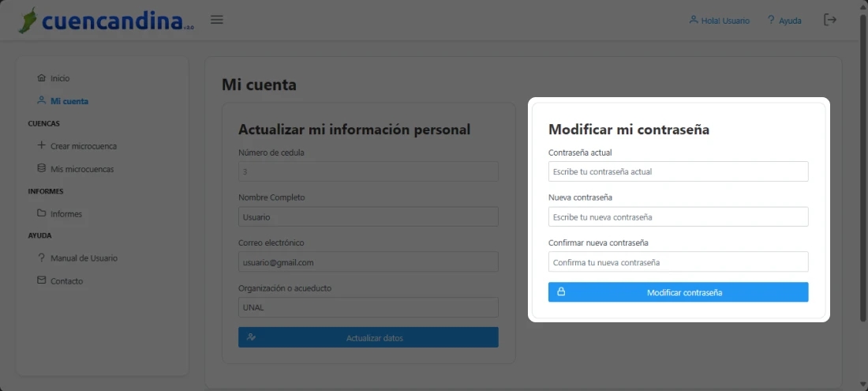This screenshot has height=391, width=868.
Task: Focus the Nueva contraseña field
Action: pos(678,216)
